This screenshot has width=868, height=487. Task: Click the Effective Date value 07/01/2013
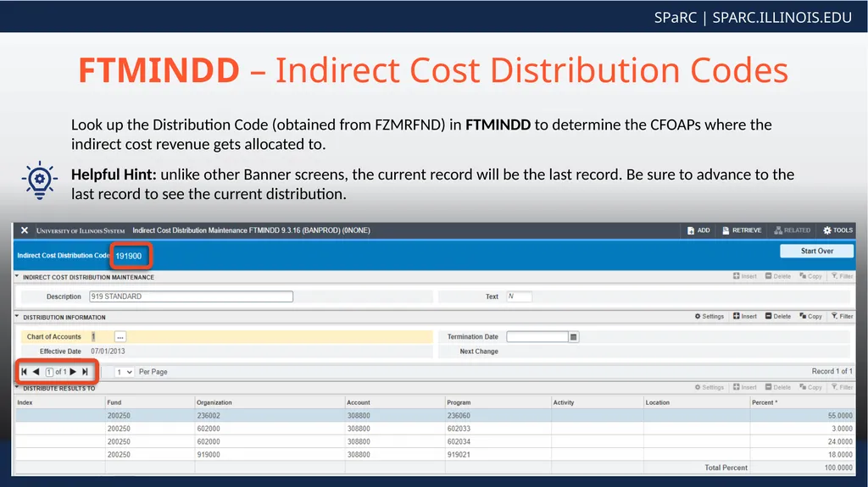[x=108, y=351]
